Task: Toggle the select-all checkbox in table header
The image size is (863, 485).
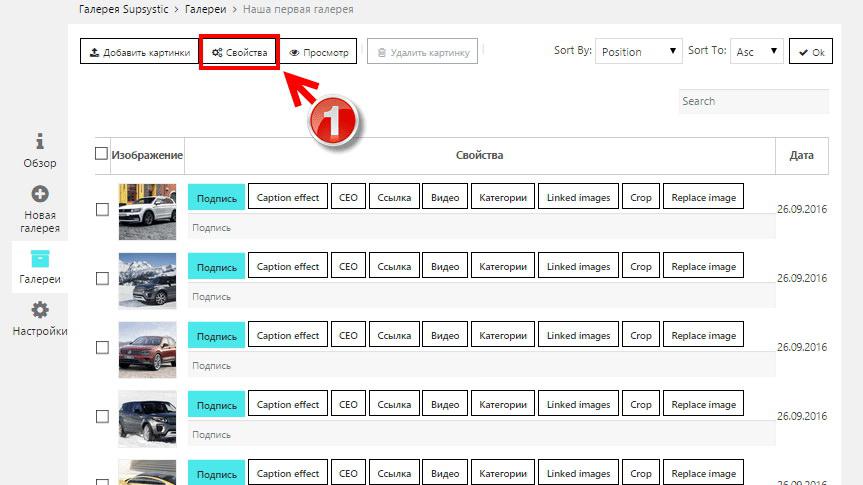Action: (101, 154)
